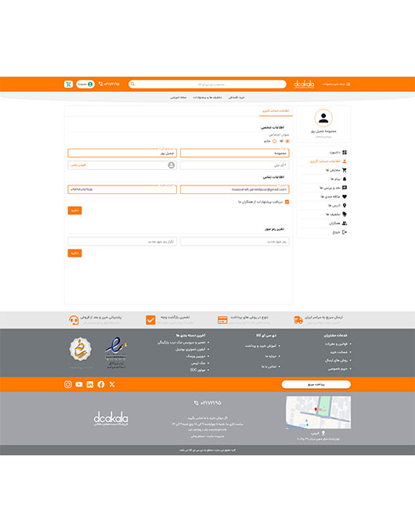Viewport: 415px width, 532px height.
Task: Open purchase and payment tutorial footer link
Action: [x=261, y=346]
